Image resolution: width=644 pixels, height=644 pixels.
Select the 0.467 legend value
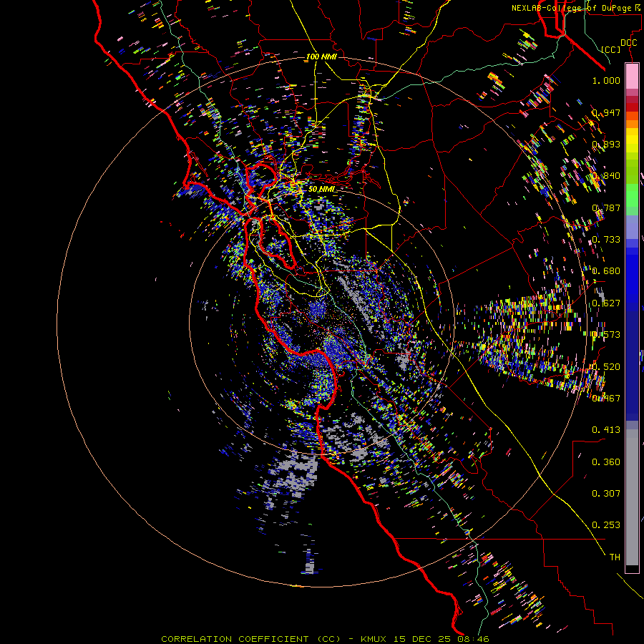click(606, 399)
